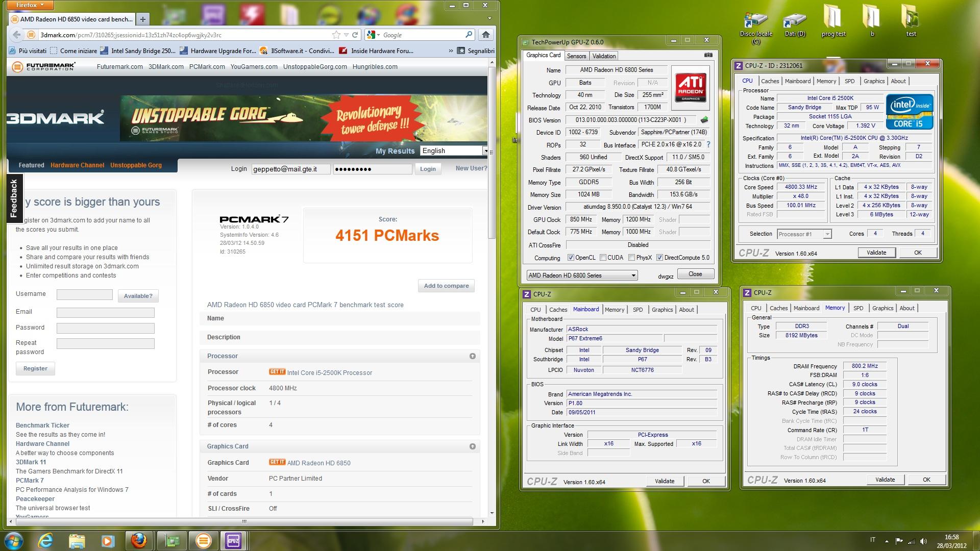The image size is (980, 551).
Task: Open the Benchmark Ticker link
Action: click(x=42, y=425)
